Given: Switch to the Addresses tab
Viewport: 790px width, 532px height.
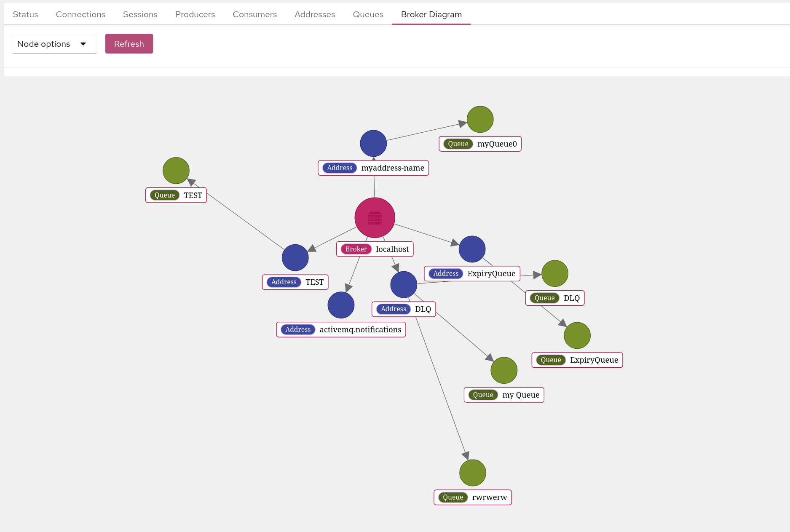Looking at the screenshot, I should pos(315,14).
